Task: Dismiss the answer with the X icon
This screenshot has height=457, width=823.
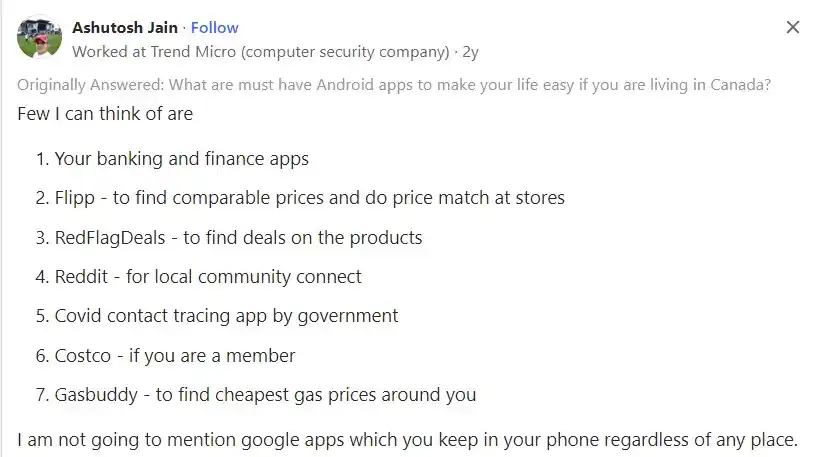Action: point(793,27)
